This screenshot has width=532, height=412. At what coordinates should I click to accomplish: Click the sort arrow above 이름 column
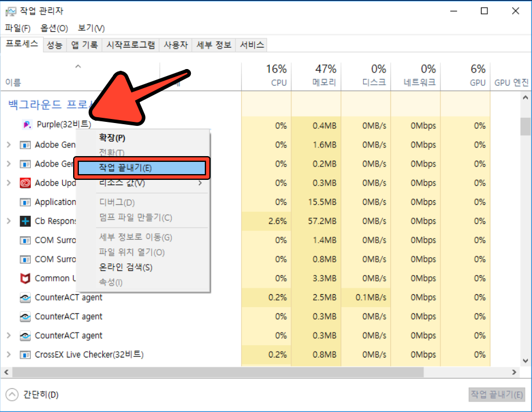point(78,67)
